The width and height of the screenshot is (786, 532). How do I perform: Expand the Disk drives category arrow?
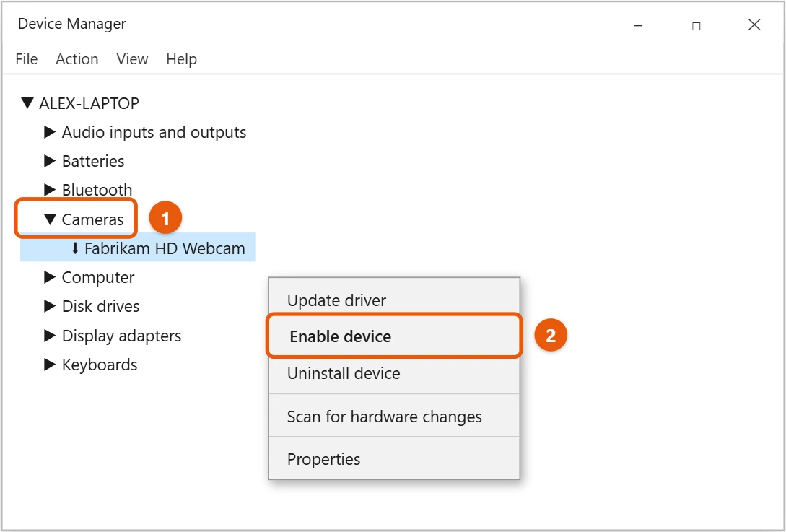tap(50, 306)
